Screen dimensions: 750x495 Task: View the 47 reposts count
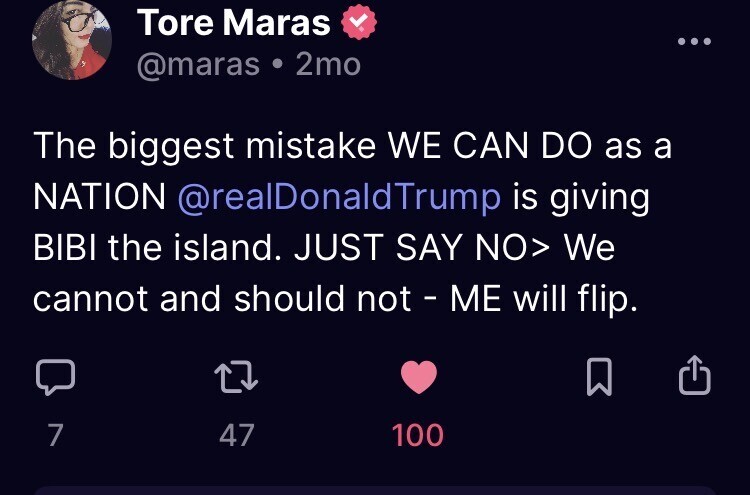(236, 435)
